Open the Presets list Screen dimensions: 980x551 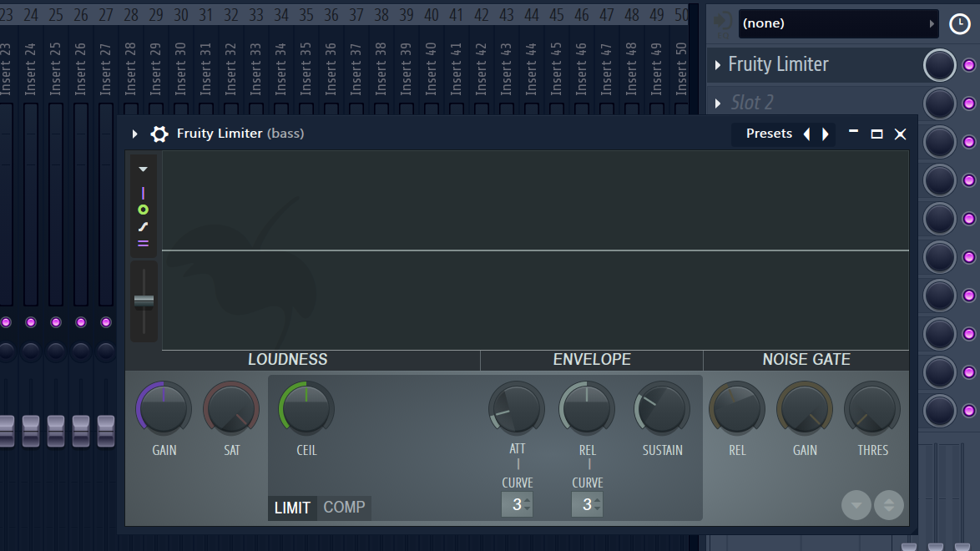[x=769, y=134]
